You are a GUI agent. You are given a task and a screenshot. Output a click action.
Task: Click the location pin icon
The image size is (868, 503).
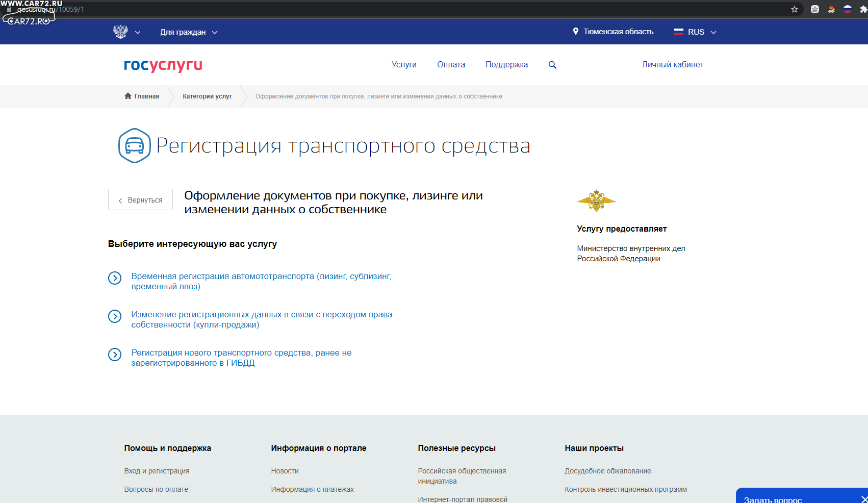point(576,32)
